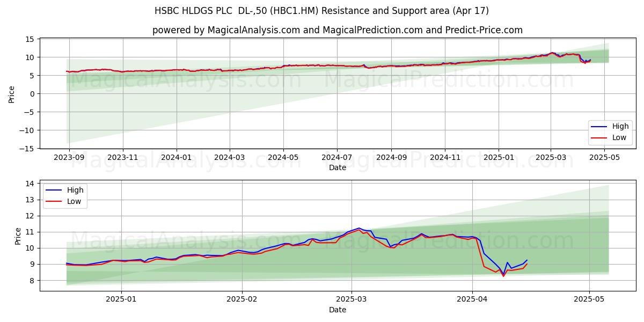Viewport: 644px width, 322px height.
Task: Click the 8 price tick on lower chart
Action: coord(33,280)
